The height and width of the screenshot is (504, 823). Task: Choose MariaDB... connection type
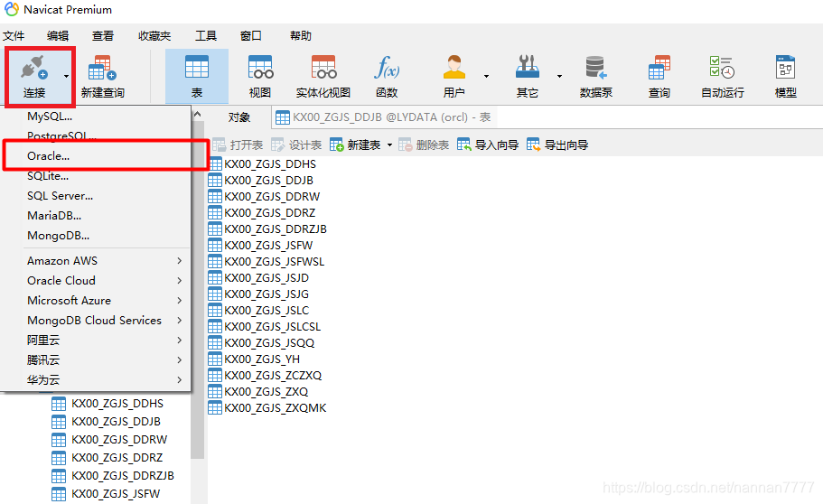pos(96,216)
